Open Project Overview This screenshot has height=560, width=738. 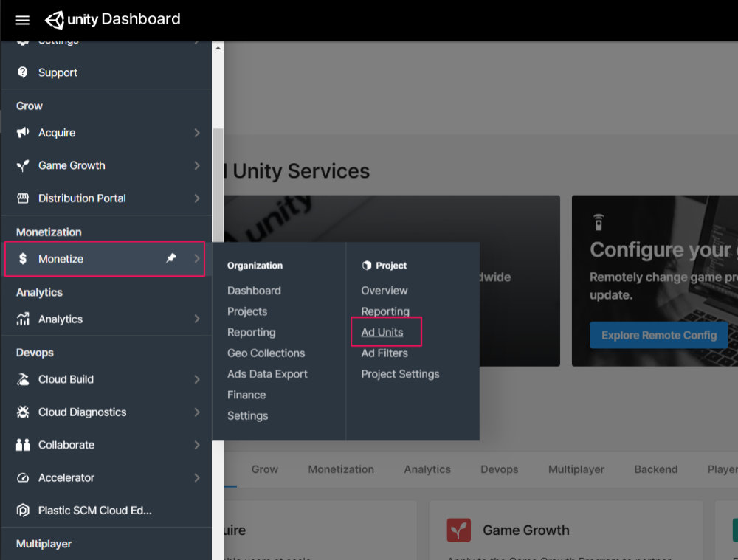coord(384,291)
